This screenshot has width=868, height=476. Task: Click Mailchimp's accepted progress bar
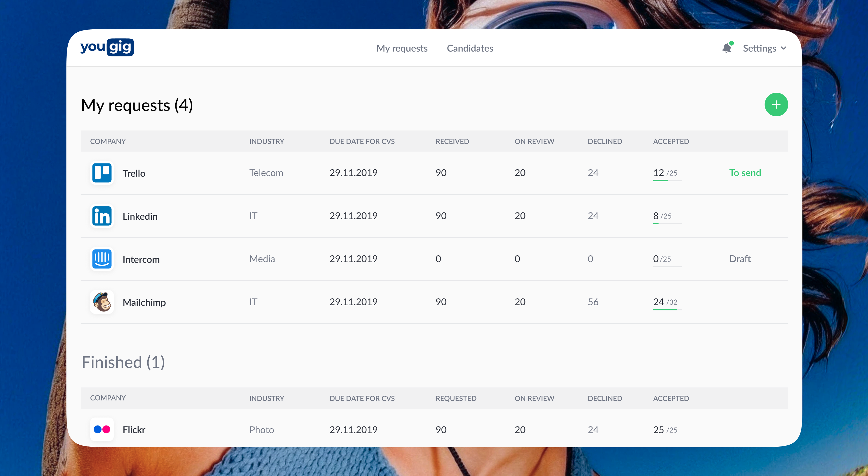tap(667, 310)
